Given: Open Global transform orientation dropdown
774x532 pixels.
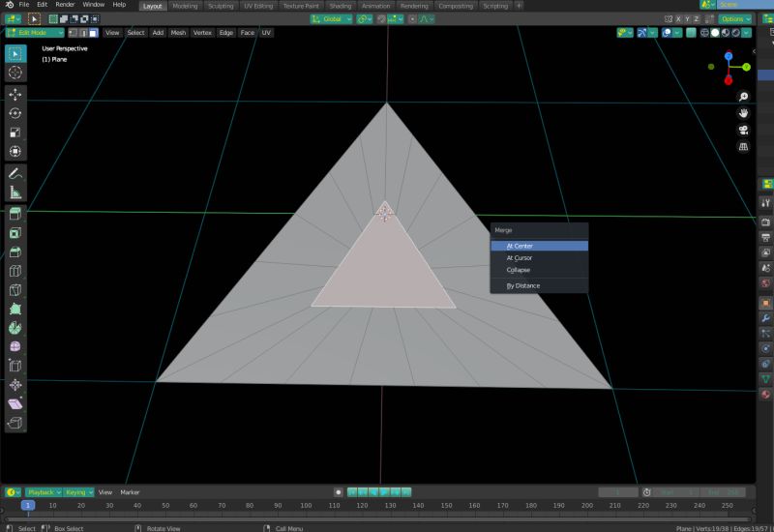Looking at the screenshot, I should 331,19.
